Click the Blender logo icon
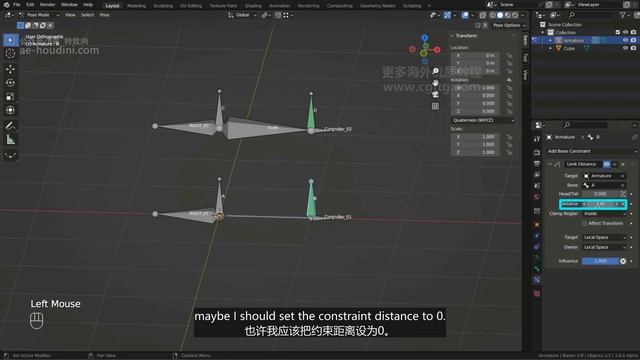Viewport: 640px width, 360px height. click(7, 5)
